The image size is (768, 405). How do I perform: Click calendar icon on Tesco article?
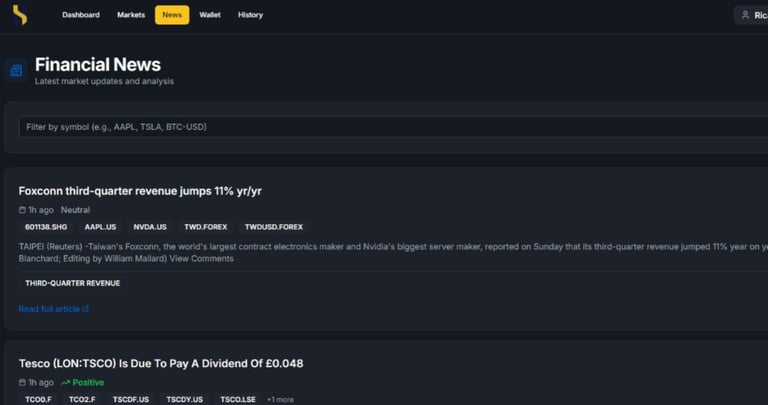(22, 382)
